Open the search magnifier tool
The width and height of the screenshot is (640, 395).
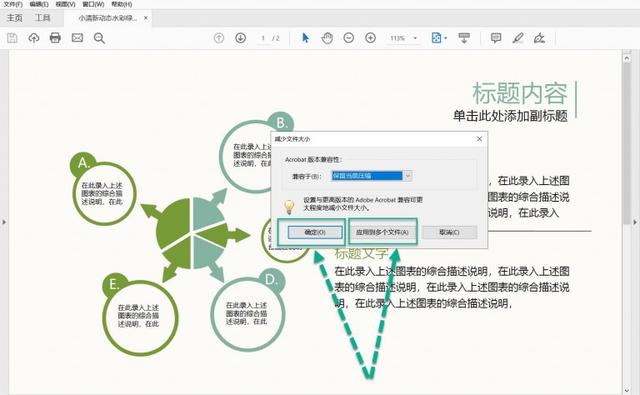click(x=99, y=38)
